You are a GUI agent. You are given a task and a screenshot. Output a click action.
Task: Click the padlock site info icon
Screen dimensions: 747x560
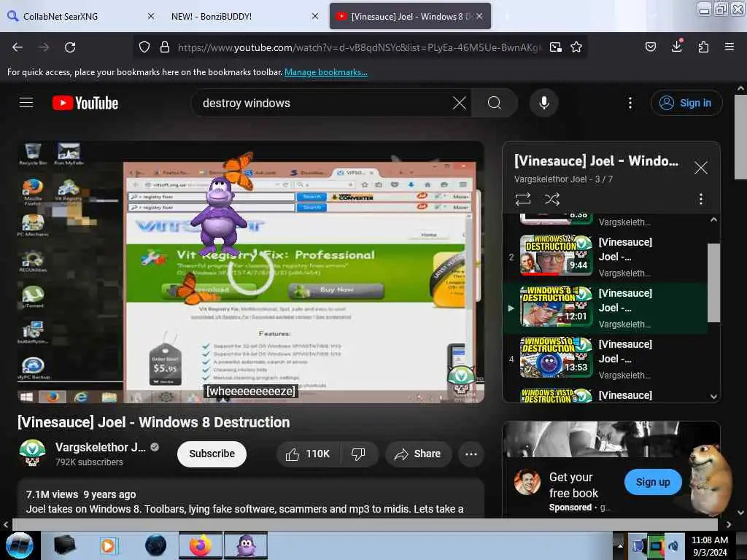(165, 47)
